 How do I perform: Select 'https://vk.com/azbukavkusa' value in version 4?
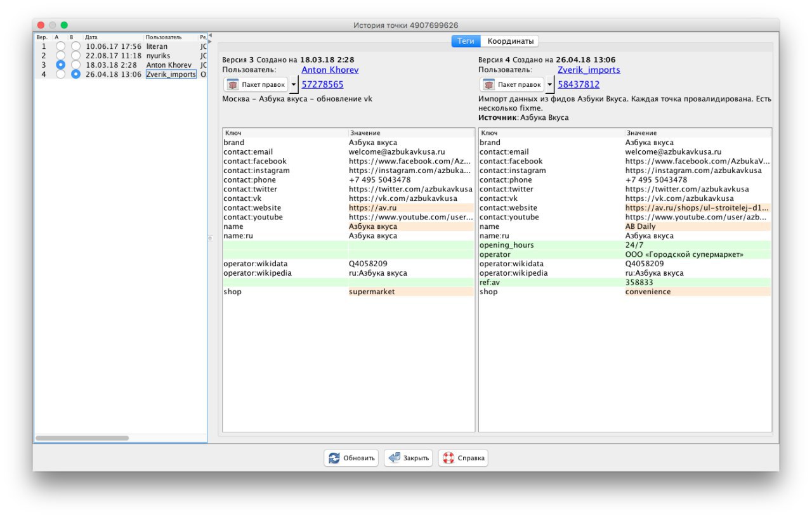pyautogui.click(x=698, y=198)
